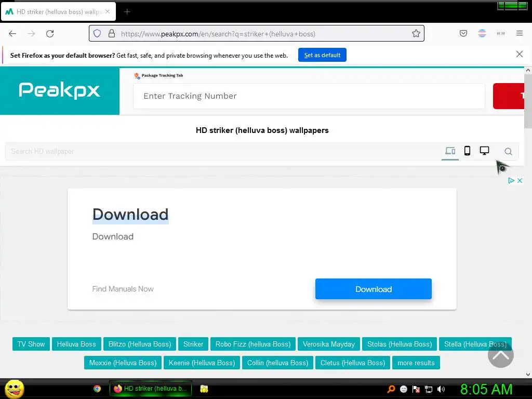The width and height of the screenshot is (532, 399).
Task: Select the Blitzo (Helluva Boss) tag
Action: tap(140, 344)
